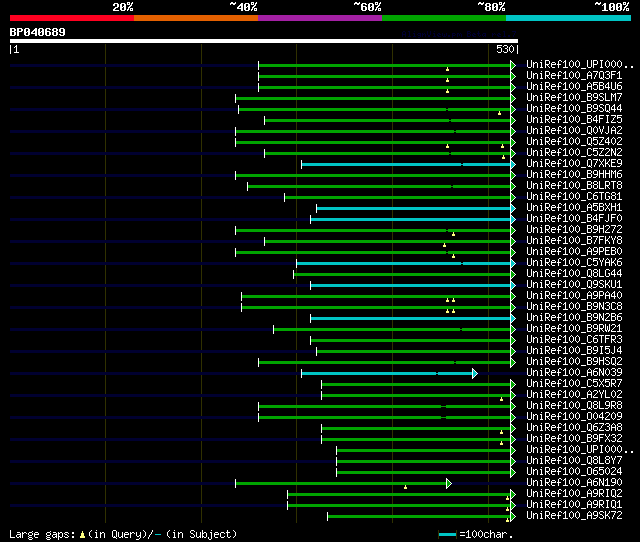The height and width of the screenshot is (542, 640).
Task: Select the UniRef100_C6TFR3 label
Action: pos(574,340)
